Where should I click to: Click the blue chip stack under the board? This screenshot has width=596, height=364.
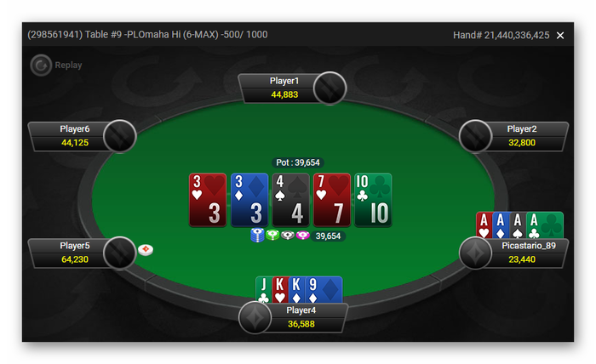[x=258, y=235]
